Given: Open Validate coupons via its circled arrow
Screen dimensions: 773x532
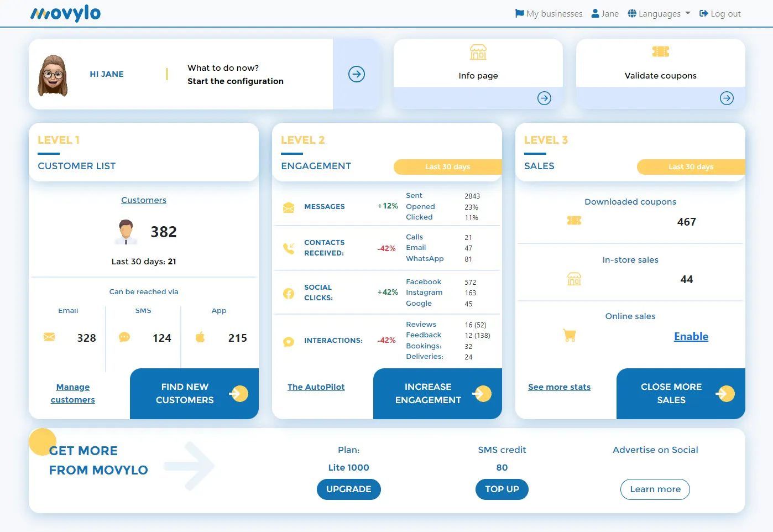Looking at the screenshot, I should click(727, 98).
